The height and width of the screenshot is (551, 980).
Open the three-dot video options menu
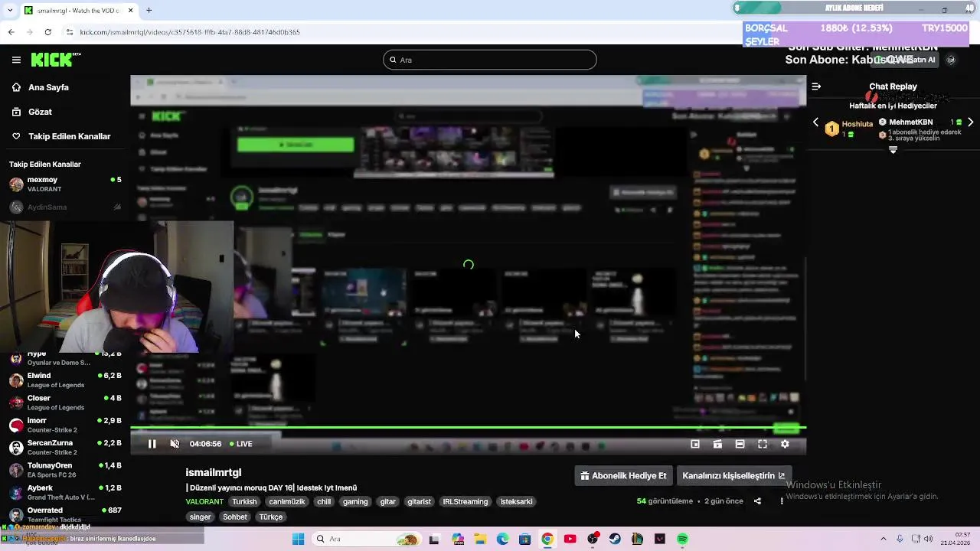(x=782, y=501)
